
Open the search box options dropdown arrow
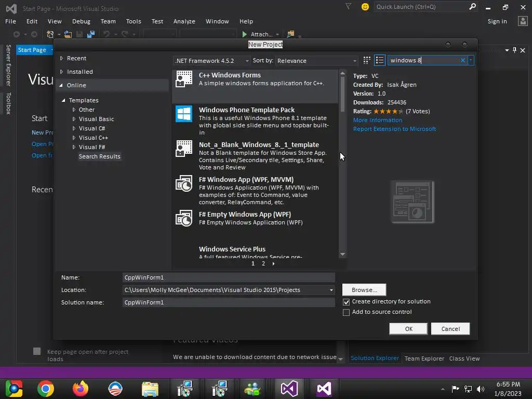(471, 60)
